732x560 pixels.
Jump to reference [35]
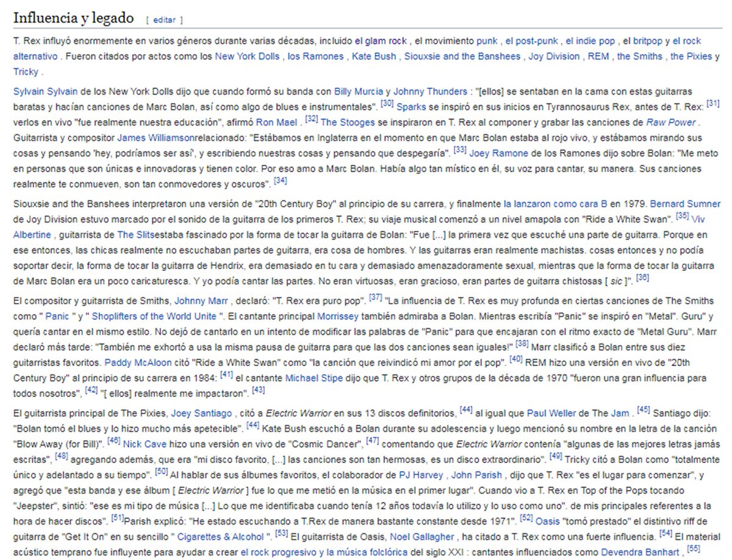click(x=683, y=216)
